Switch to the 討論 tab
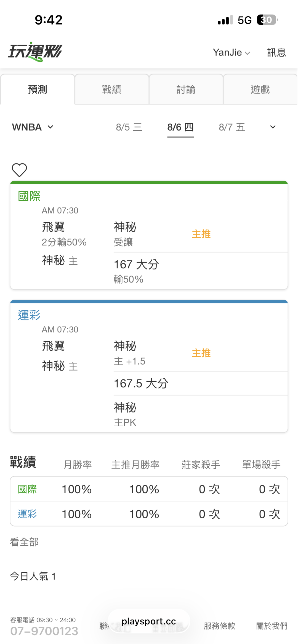 point(186,89)
